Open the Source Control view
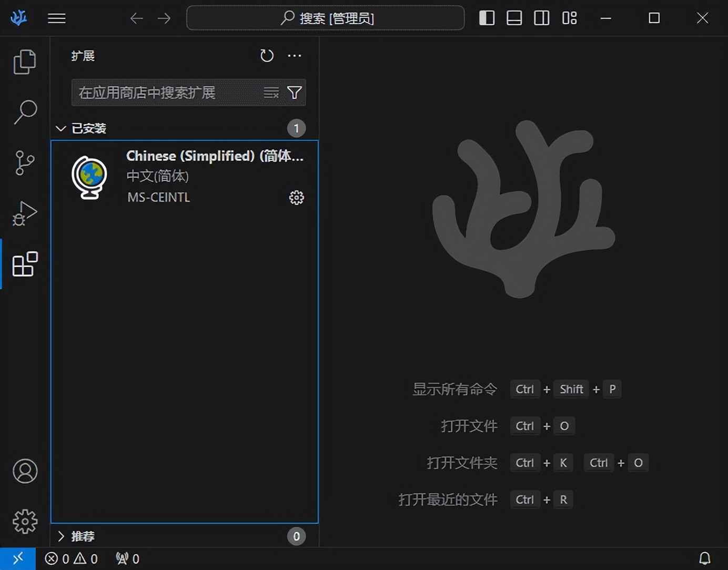The image size is (728, 570). [25, 162]
